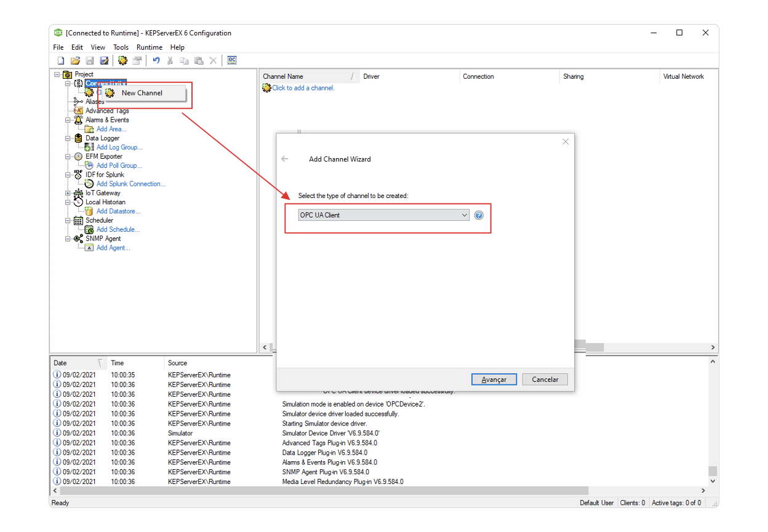The image size is (768, 532).
Task: Click the event log vertical scrollbar down arrow
Action: click(x=713, y=482)
